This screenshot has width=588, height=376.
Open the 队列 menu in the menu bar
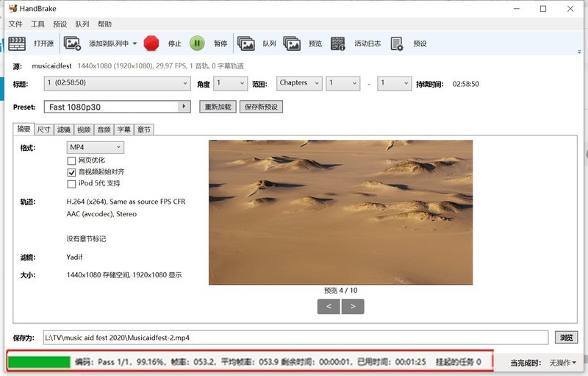click(82, 24)
